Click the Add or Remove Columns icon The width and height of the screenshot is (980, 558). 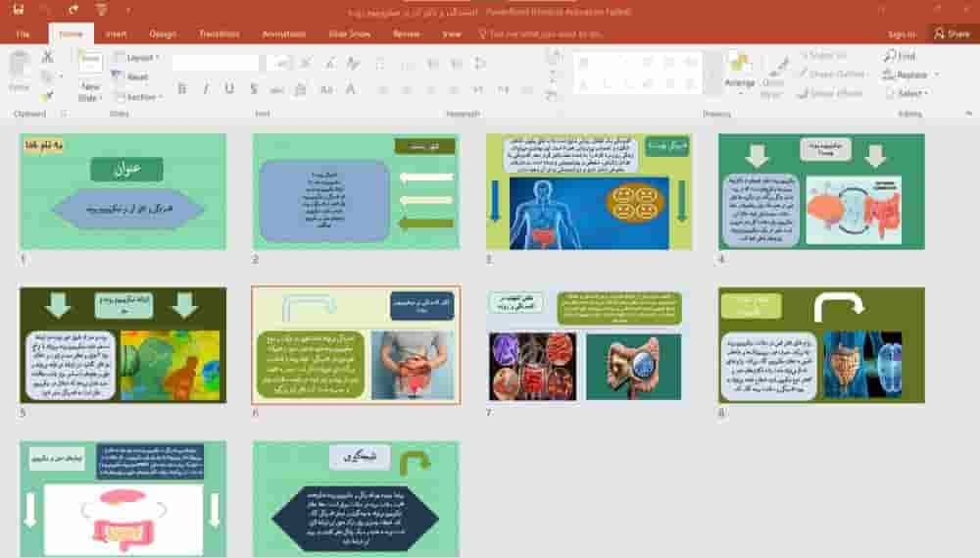tap(527, 90)
